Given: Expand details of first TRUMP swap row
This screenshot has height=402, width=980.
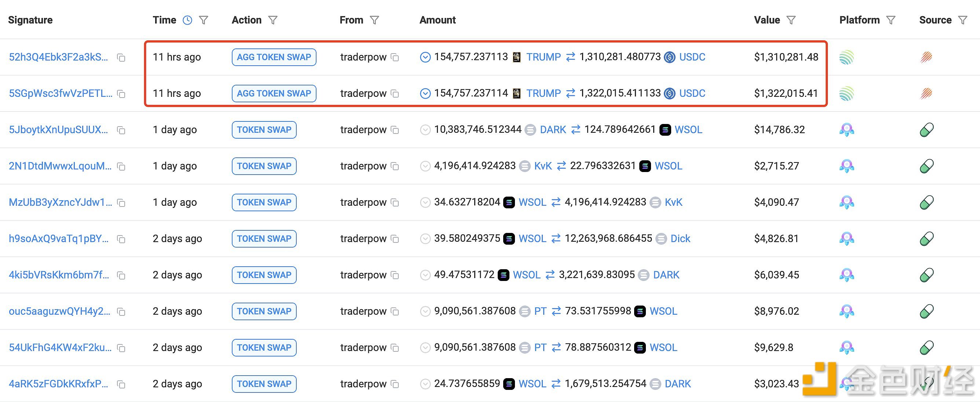Looking at the screenshot, I should (425, 57).
